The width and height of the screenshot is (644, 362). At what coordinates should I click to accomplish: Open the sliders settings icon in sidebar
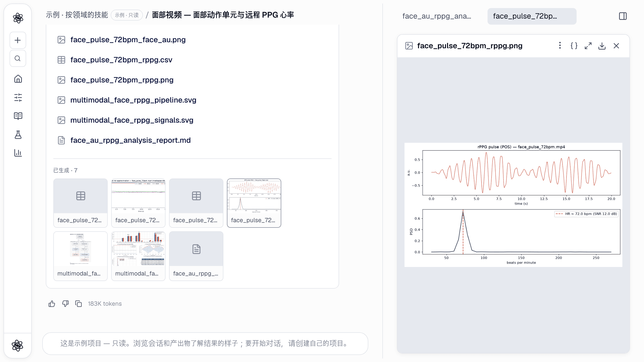(x=18, y=98)
